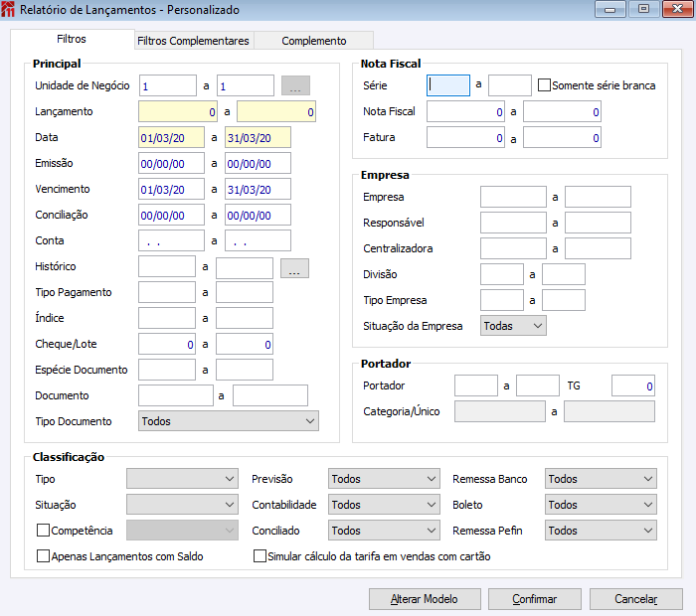Switch to the Complemento tab

click(x=314, y=41)
